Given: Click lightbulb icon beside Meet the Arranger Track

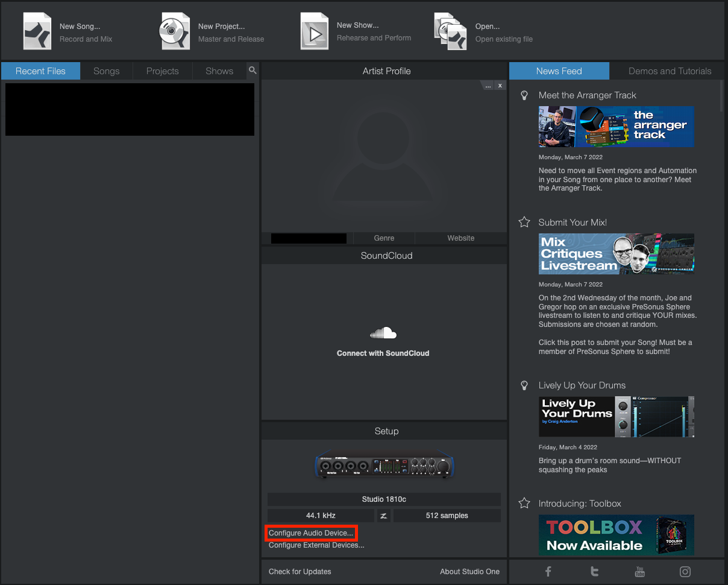Looking at the screenshot, I should 524,95.
